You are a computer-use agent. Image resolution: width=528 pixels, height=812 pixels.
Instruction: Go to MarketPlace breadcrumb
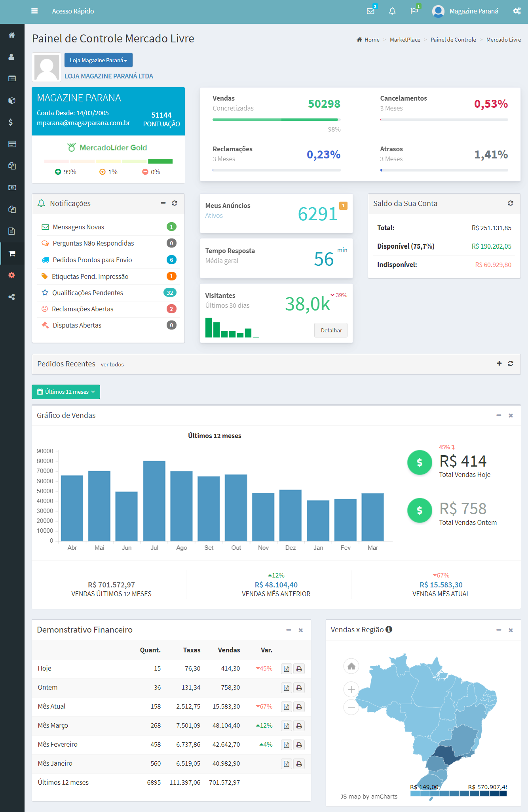coord(405,40)
